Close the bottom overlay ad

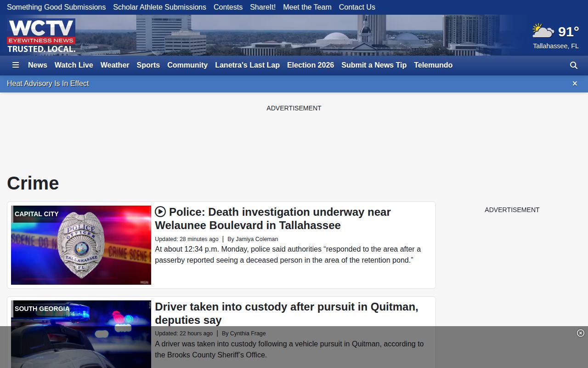(x=581, y=333)
